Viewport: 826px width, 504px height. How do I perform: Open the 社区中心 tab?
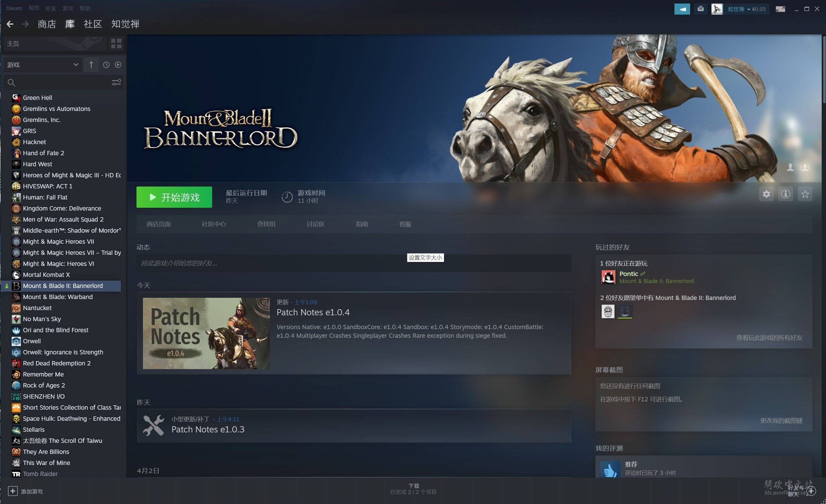coord(214,224)
